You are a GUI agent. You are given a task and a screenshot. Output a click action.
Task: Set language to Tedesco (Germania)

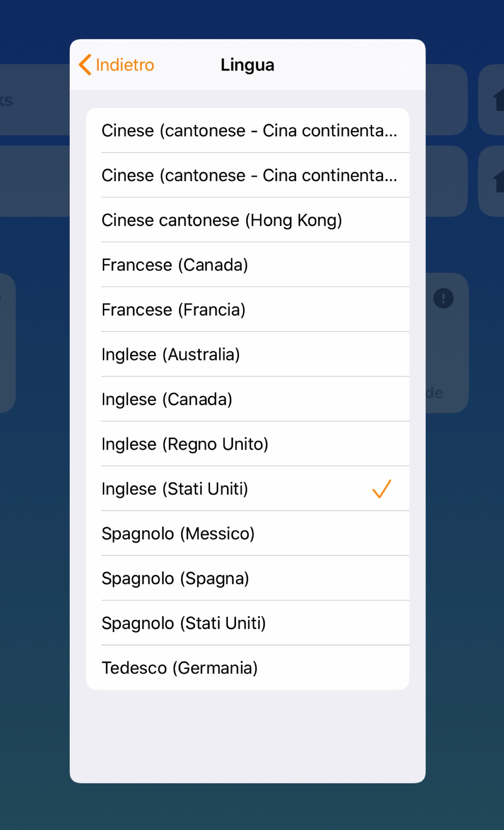pyautogui.click(x=179, y=668)
